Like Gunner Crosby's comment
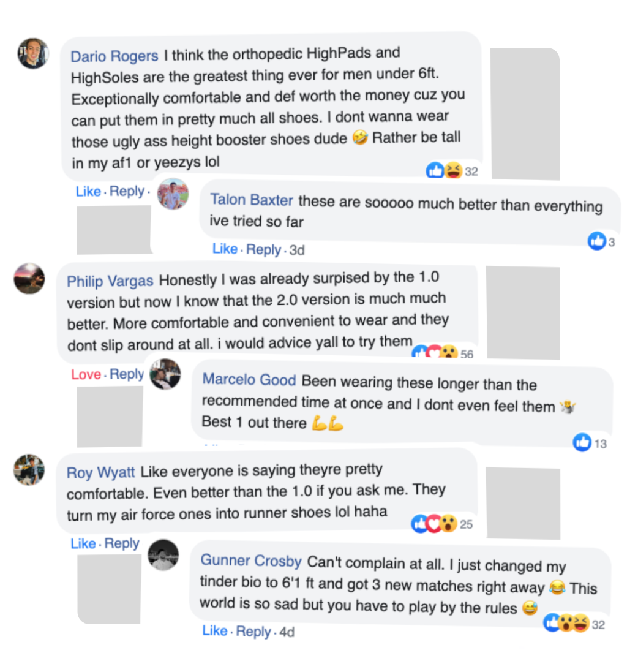Image resolution: width=638 pixels, height=672 pixels. 215,630
